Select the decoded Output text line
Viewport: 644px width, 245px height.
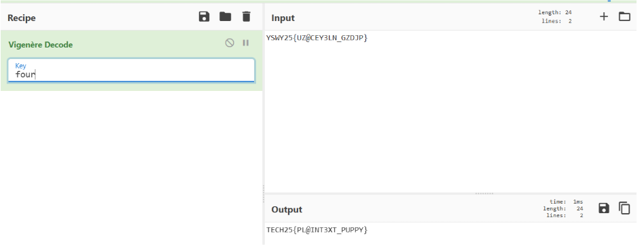tap(317, 230)
